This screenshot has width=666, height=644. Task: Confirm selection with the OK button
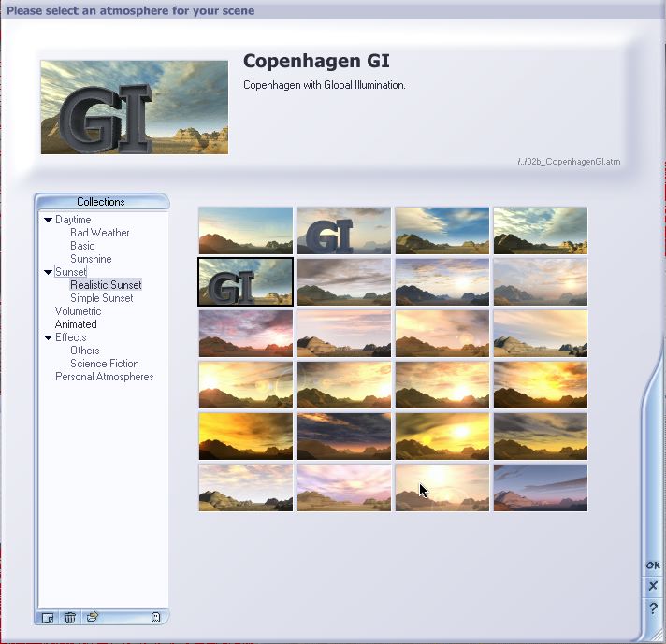(x=653, y=565)
